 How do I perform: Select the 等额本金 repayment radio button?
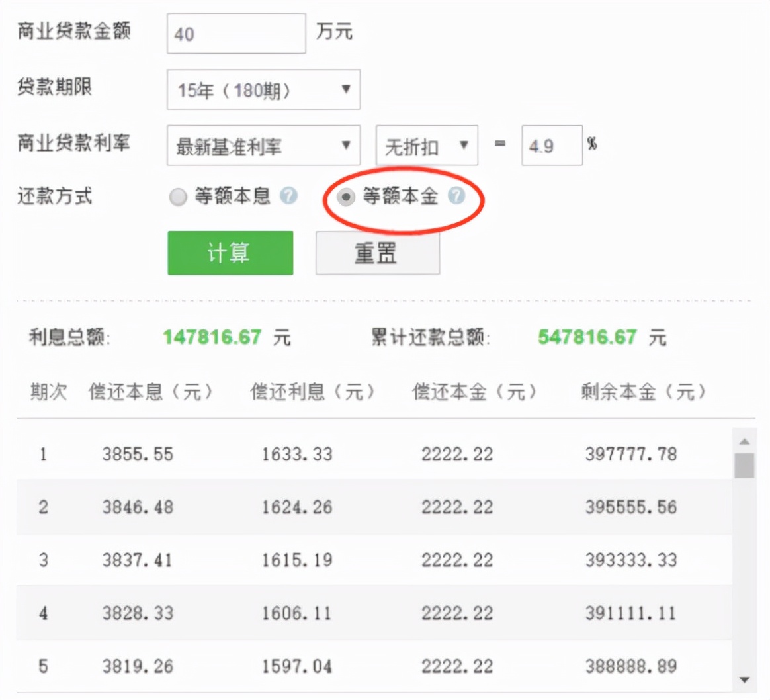click(x=346, y=197)
